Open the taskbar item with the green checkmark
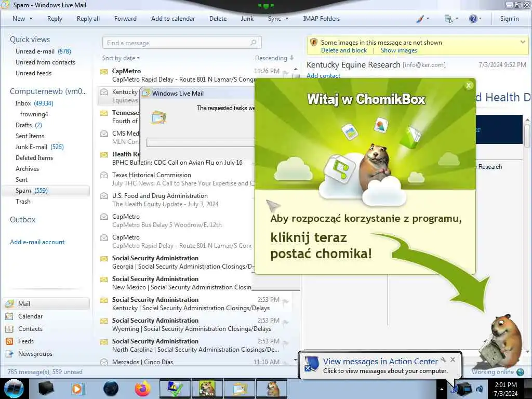The width and height of the screenshot is (532, 399). 175,389
